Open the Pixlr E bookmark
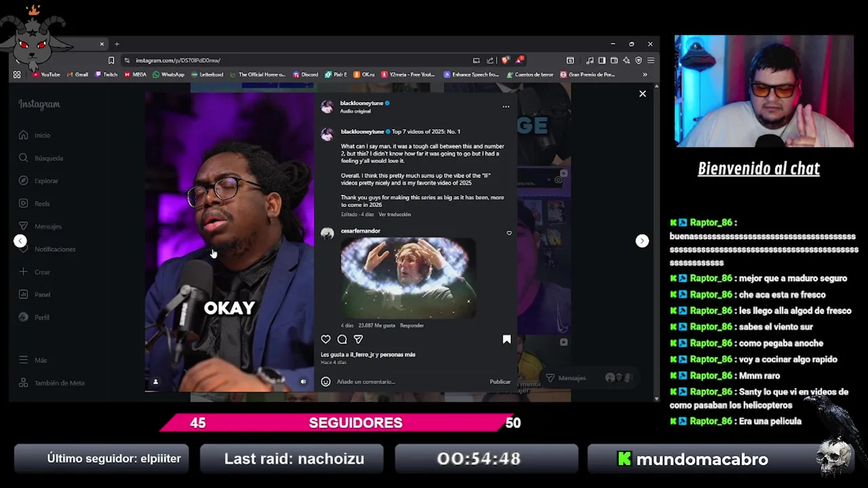Image resolution: width=868 pixels, height=488 pixels. coord(336,75)
